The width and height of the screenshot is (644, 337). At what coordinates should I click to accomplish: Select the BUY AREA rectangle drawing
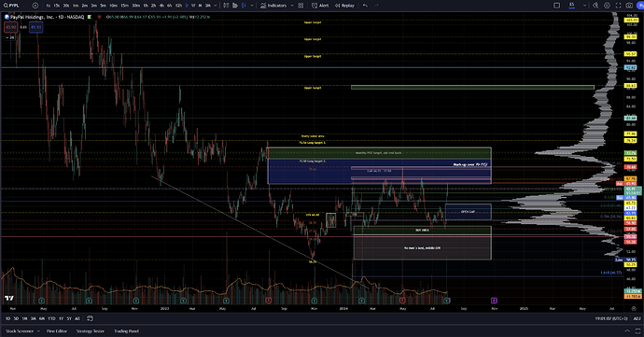(422, 231)
